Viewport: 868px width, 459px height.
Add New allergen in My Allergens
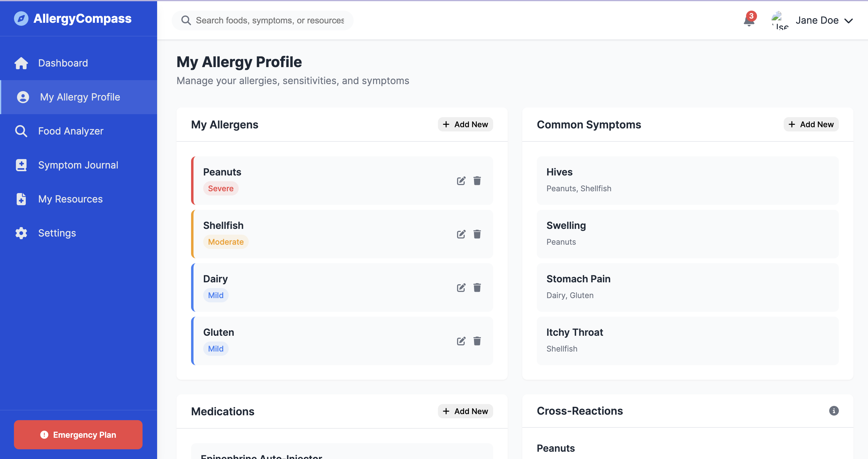pos(465,124)
